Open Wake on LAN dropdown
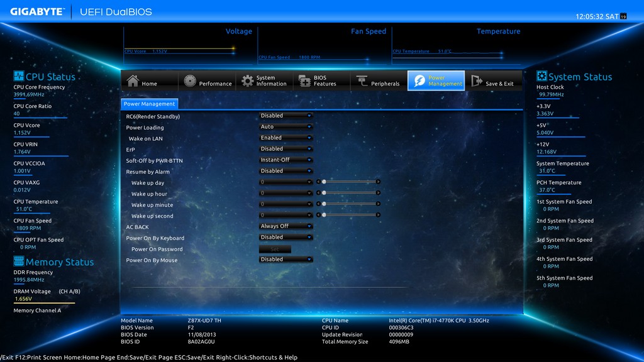Screen dimensions: 644x362 coord(286,138)
